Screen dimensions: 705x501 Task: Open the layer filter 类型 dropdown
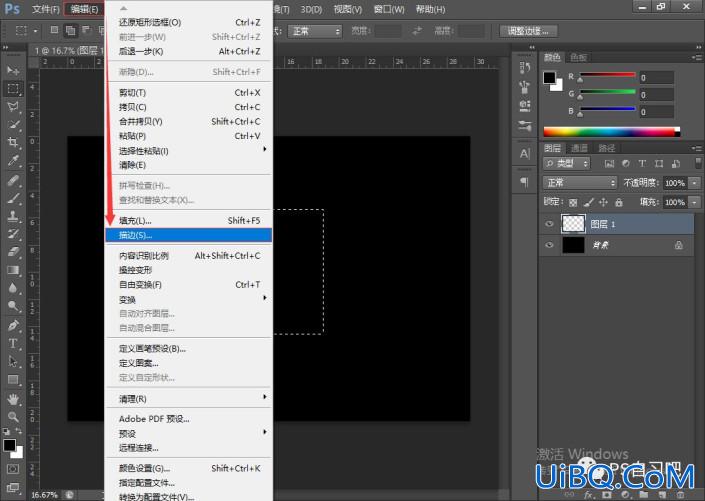pos(567,163)
